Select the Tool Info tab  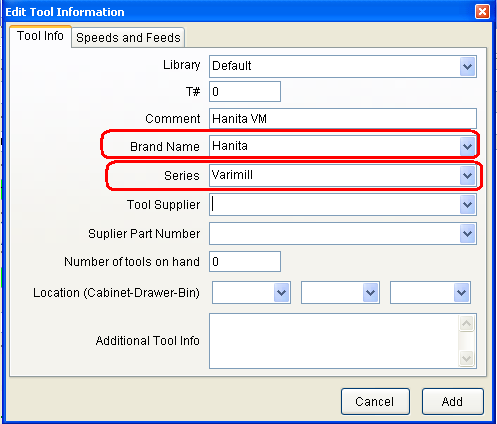coord(40,36)
